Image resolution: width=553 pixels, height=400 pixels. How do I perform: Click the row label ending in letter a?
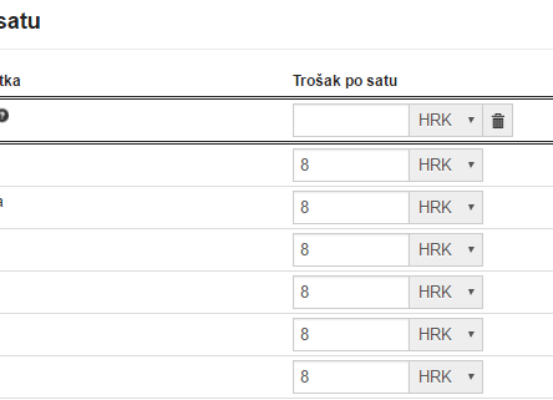1,202
